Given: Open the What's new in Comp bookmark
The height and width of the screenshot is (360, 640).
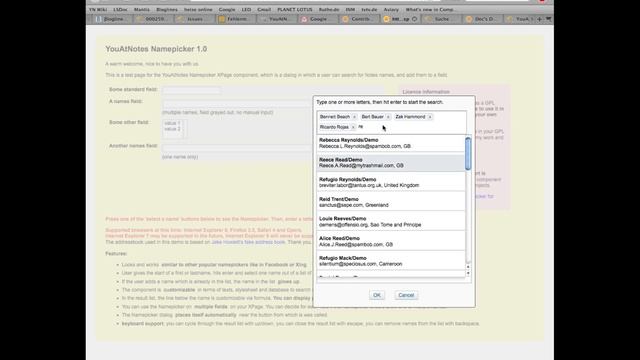Looking at the screenshot, I should coord(431,9).
